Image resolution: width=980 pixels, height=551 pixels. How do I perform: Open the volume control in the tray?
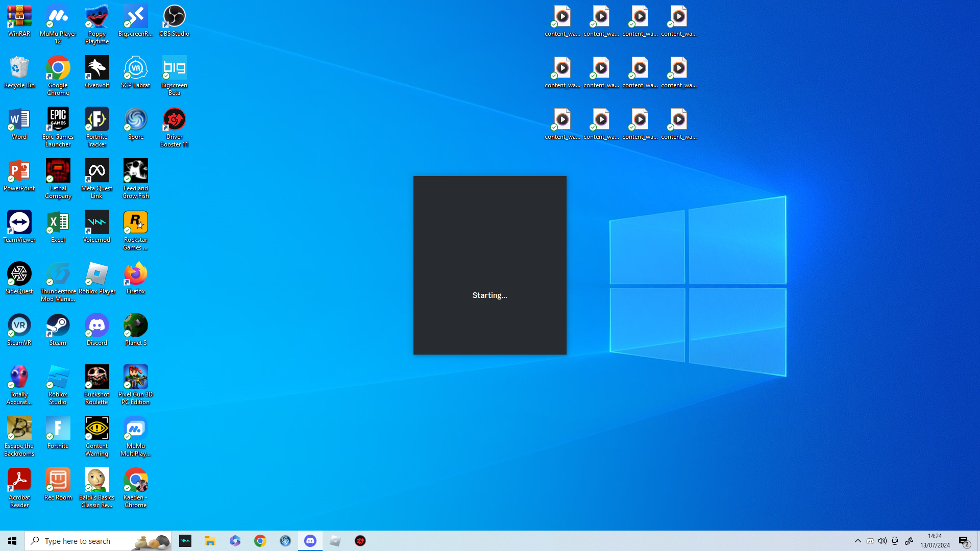click(x=883, y=541)
